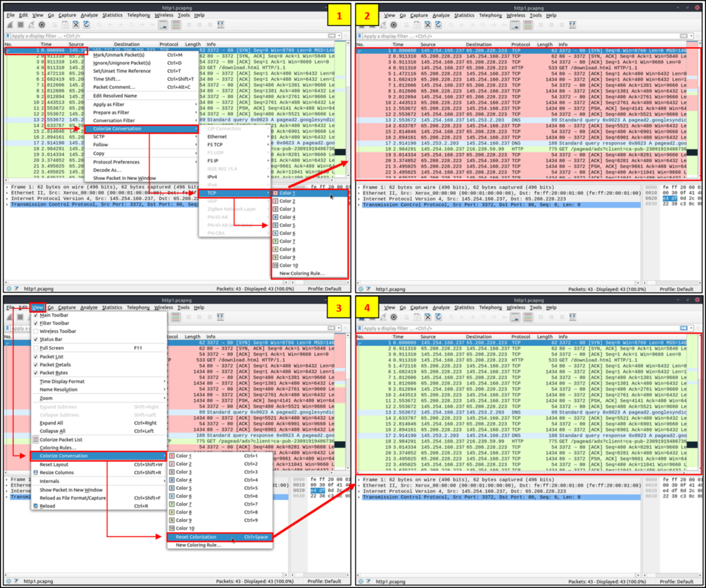
Task: Open the Statistics menu in panel 2
Action: pos(464,15)
